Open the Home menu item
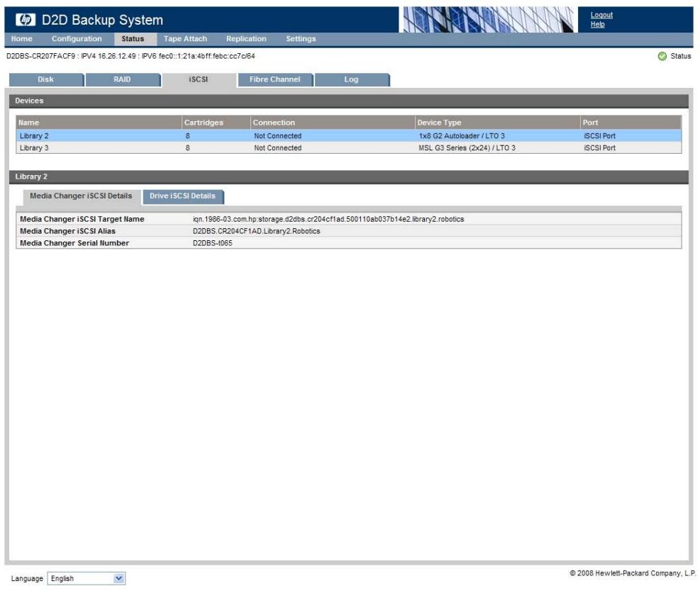 tap(21, 39)
